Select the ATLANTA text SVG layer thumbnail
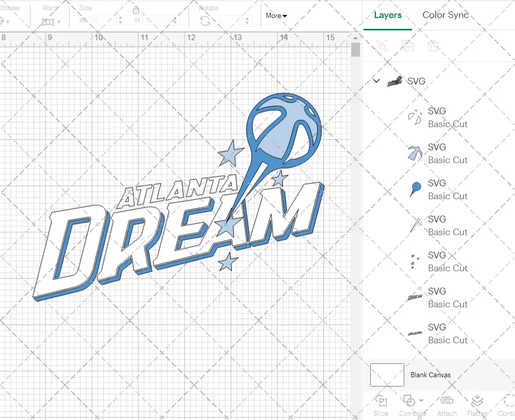The image size is (515, 420). tap(415, 334)
